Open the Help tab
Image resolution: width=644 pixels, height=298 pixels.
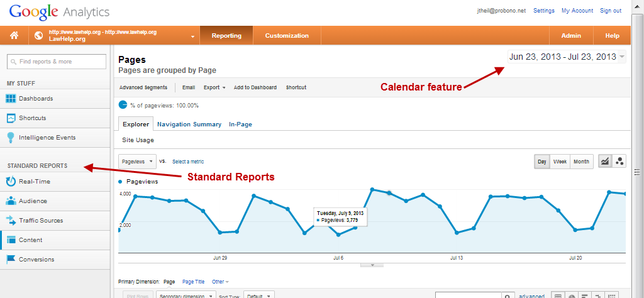point(612,36)
